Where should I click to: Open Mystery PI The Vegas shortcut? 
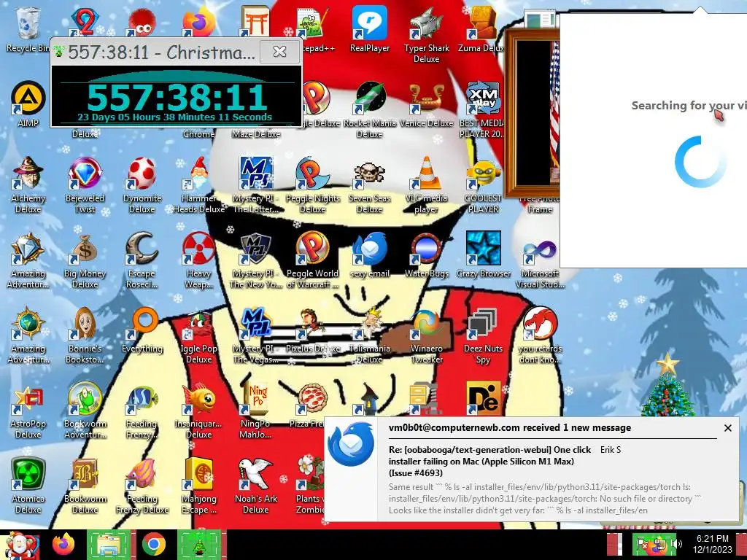click(x=256, y=335)
